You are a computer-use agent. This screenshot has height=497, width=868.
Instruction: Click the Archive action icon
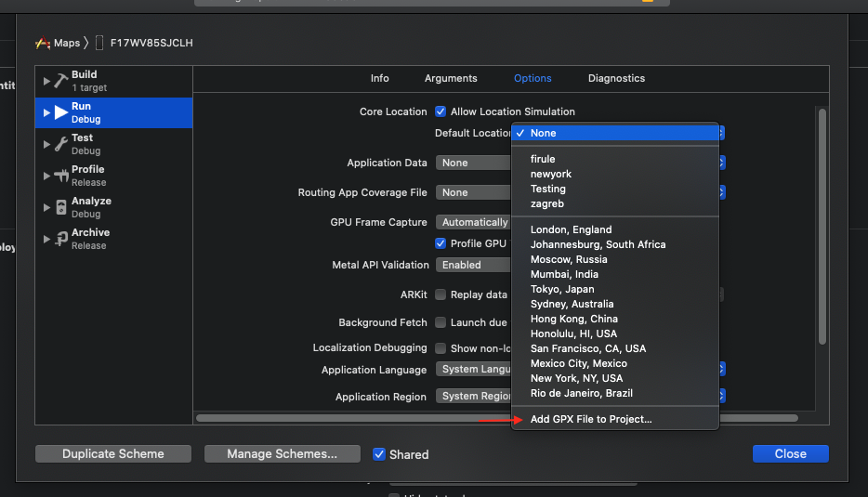coord(61,239)
